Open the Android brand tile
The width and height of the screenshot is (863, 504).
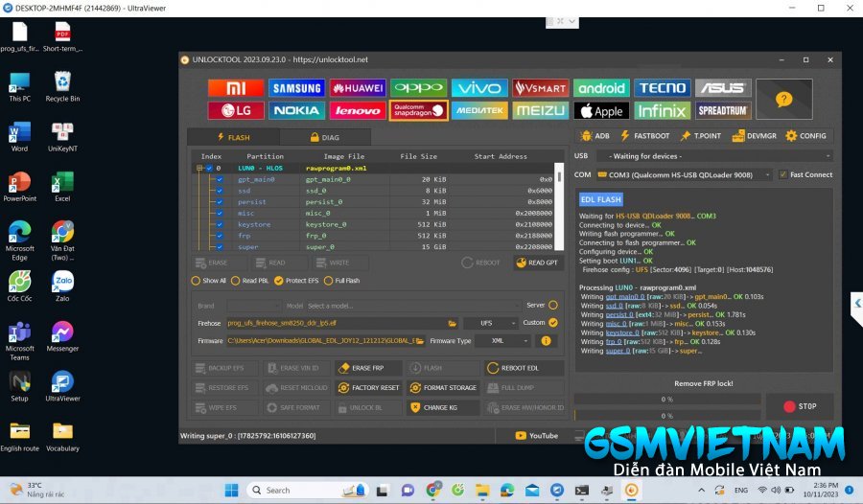(601, 88)
